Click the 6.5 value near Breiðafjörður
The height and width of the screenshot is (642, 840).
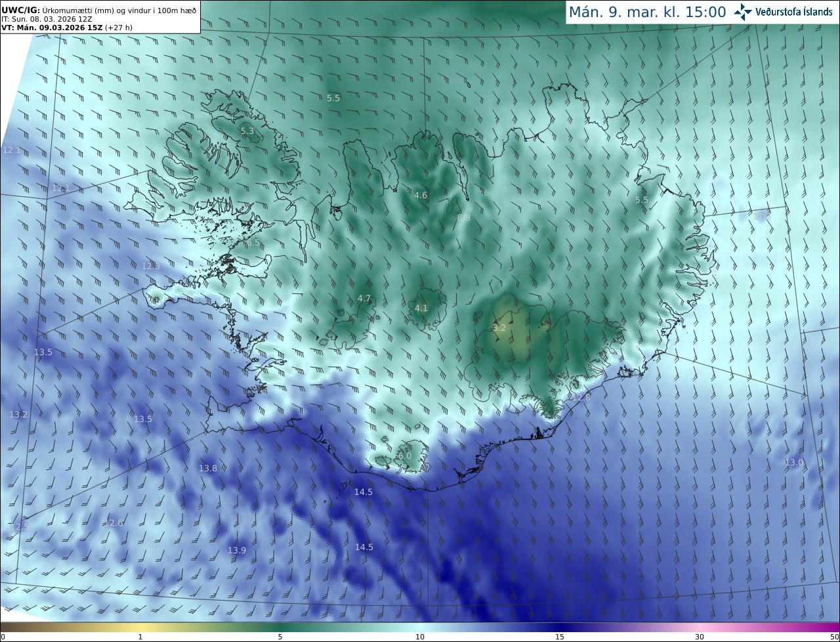(x=253, y=243)
